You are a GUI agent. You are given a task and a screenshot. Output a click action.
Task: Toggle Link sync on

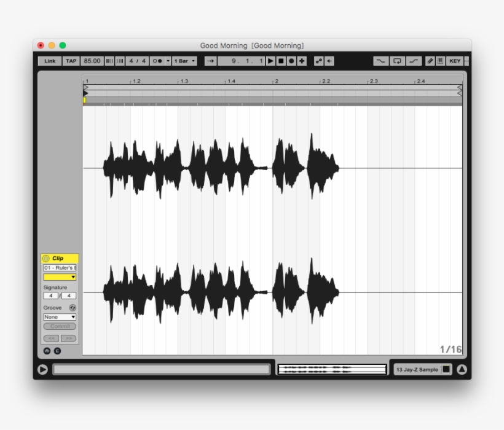point(49,61)
